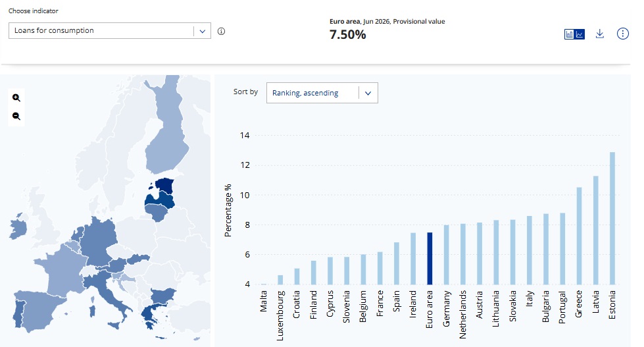Download the chart data
Viewport: 644px width, 347px height.
click(x=600, y=34)
